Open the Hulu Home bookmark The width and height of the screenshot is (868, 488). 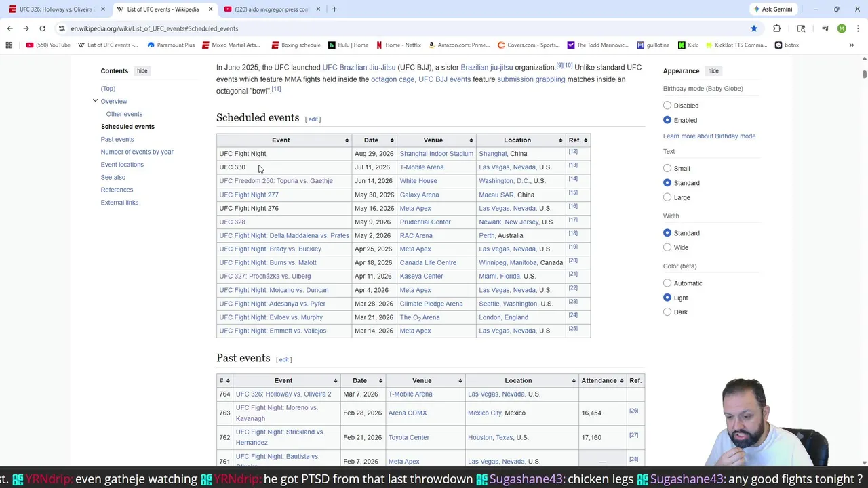tap(348, 45)
